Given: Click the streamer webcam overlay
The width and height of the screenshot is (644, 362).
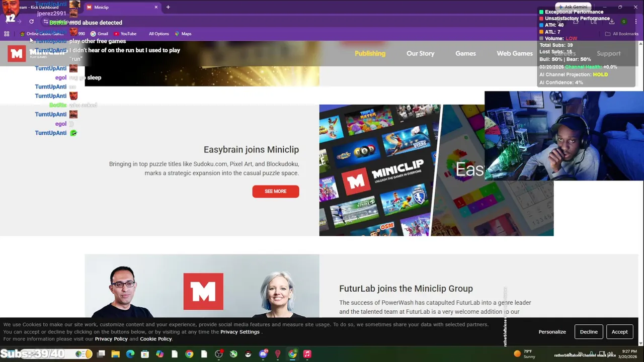Looking at the screenshot, I should pos(564,136).
